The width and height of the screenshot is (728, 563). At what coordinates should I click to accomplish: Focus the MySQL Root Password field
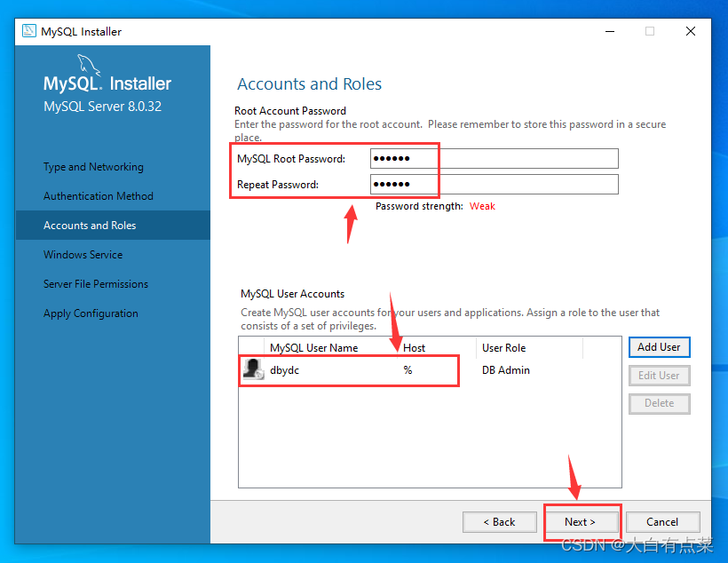[495, 158]
